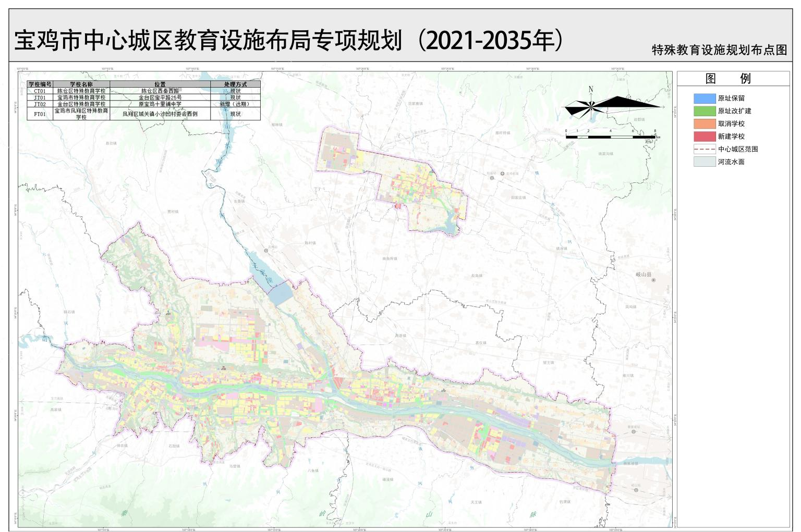801x532 pixels.
Task: Select the gray 河流水面 legend swatch
Action: coord(705,162)
